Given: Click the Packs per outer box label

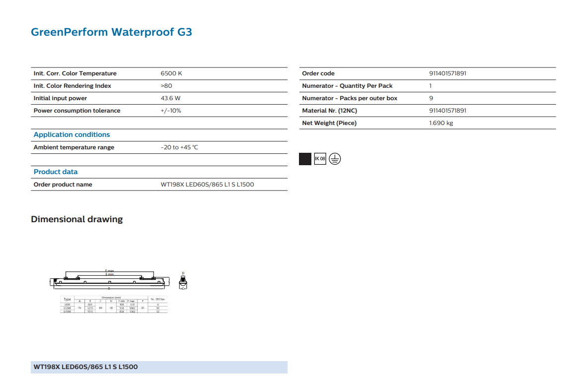Looking at the screenshot, I should 350,98.
